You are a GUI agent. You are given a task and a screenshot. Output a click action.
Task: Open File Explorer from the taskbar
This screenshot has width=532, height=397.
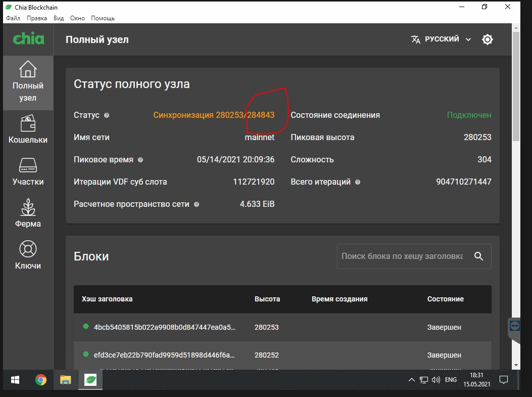(x=66, y=380)
